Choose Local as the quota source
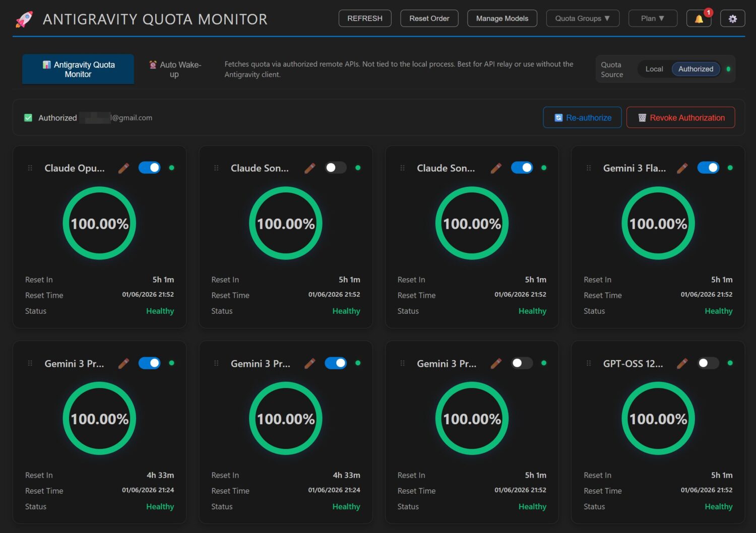The width and height of the screenshot is (756, 533). [x=654, y=69]
